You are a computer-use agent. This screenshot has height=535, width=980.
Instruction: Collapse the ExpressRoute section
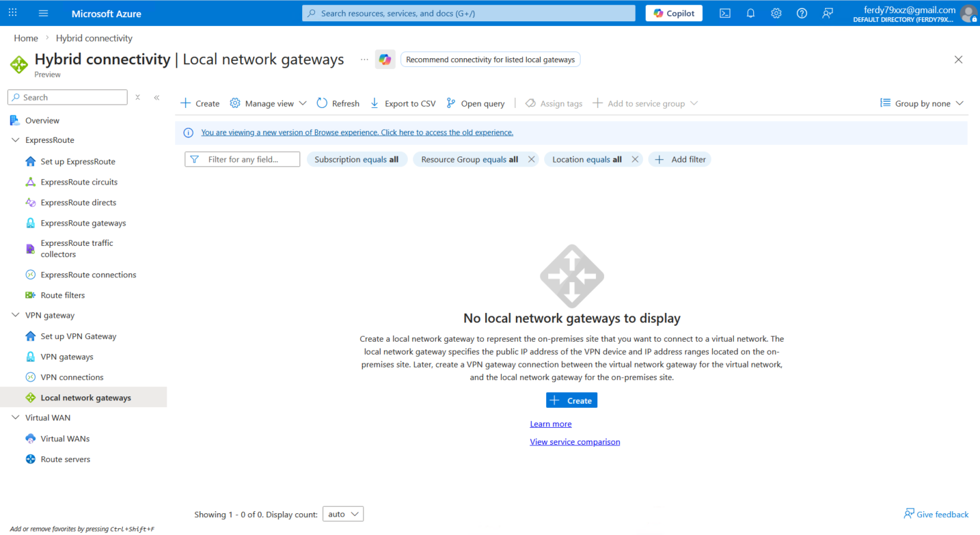coord(16,140)
